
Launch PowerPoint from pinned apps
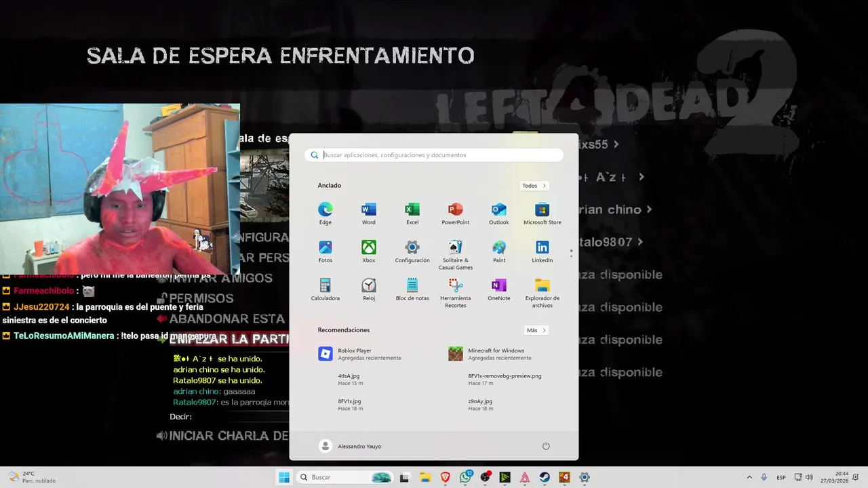[456, 213]
